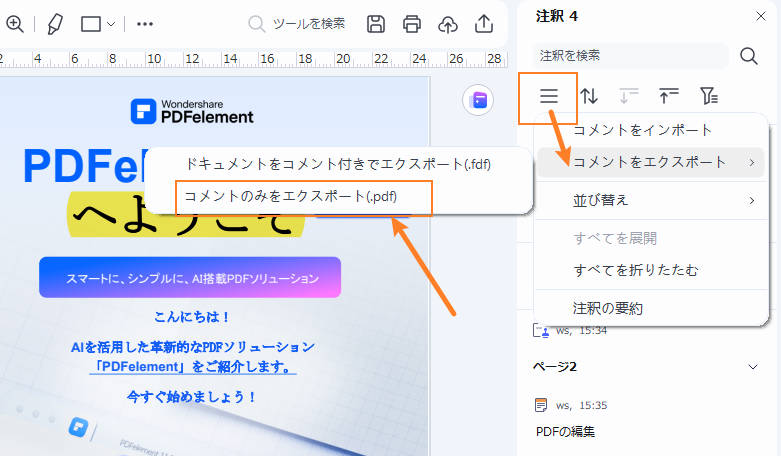Open the three-dots more tools menu
The height and width of the screenshot is (456, 781).
point(145,24)
